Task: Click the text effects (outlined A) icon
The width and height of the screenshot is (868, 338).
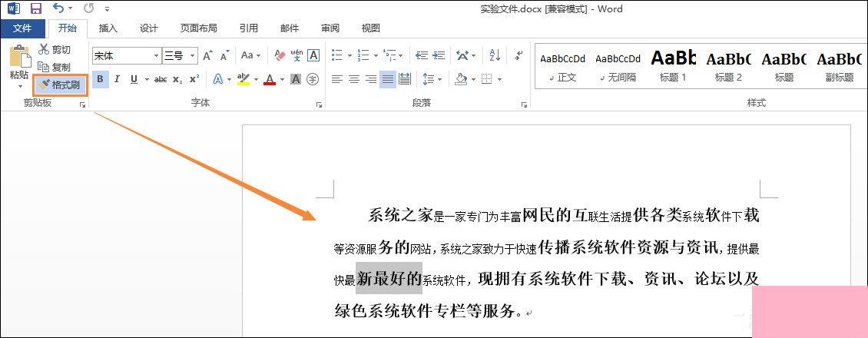Action: pyautogui.click(x=217, y=80)
